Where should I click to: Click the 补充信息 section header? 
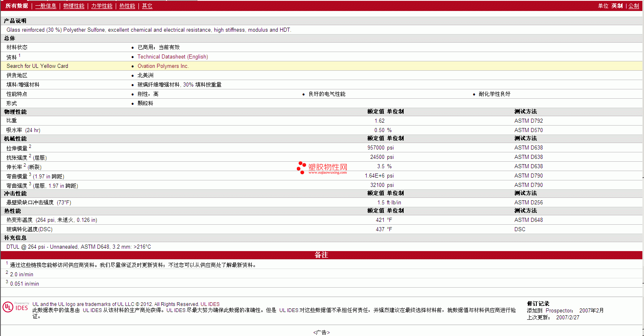point(15,238)
